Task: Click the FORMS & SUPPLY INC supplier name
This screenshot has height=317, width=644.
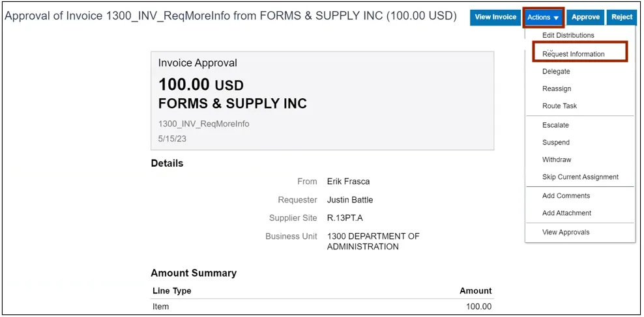Action: (233, 104)
